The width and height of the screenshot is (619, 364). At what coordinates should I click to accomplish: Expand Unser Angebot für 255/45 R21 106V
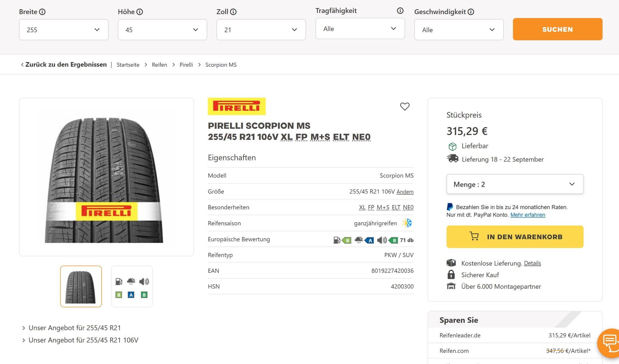coord(83,340)
